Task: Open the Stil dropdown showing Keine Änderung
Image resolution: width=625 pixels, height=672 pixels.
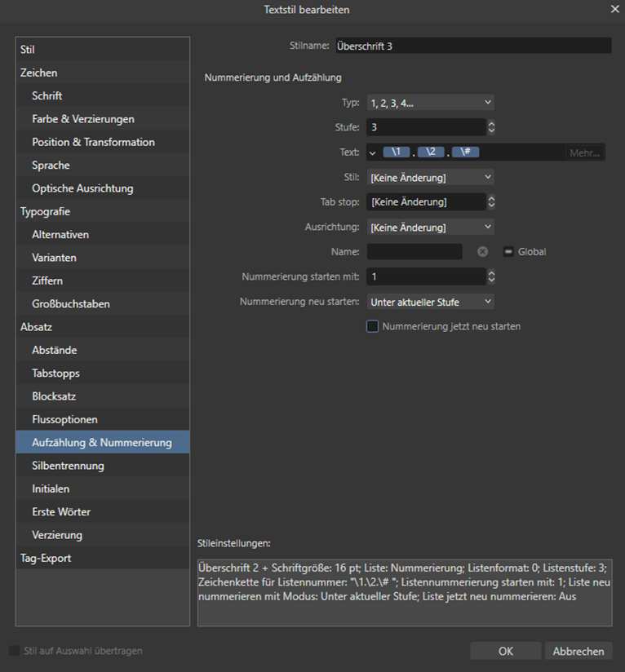Action: (430, 178)
